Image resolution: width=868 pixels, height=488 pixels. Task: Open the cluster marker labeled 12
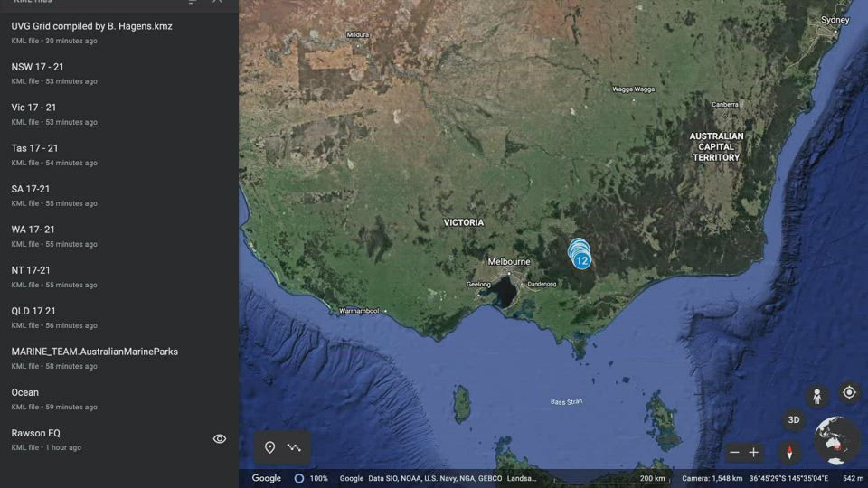point(581,260)
